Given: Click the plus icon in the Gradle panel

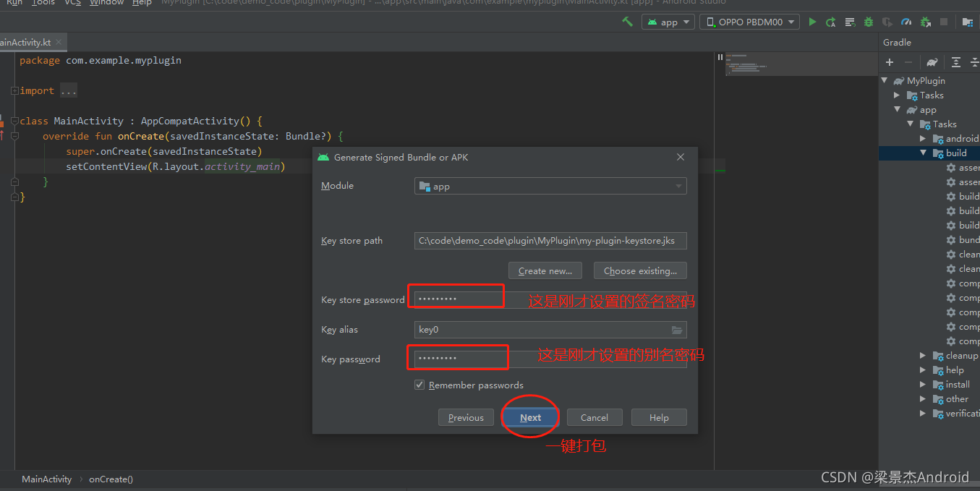Looking at the screenshot, I should pos(890,62).
